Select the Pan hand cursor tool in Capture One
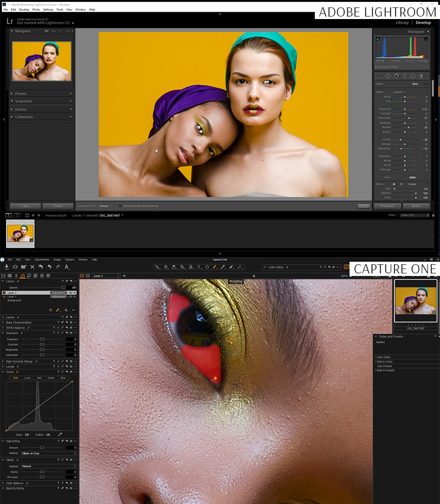 pyautogui.click(x=166, y=267)
